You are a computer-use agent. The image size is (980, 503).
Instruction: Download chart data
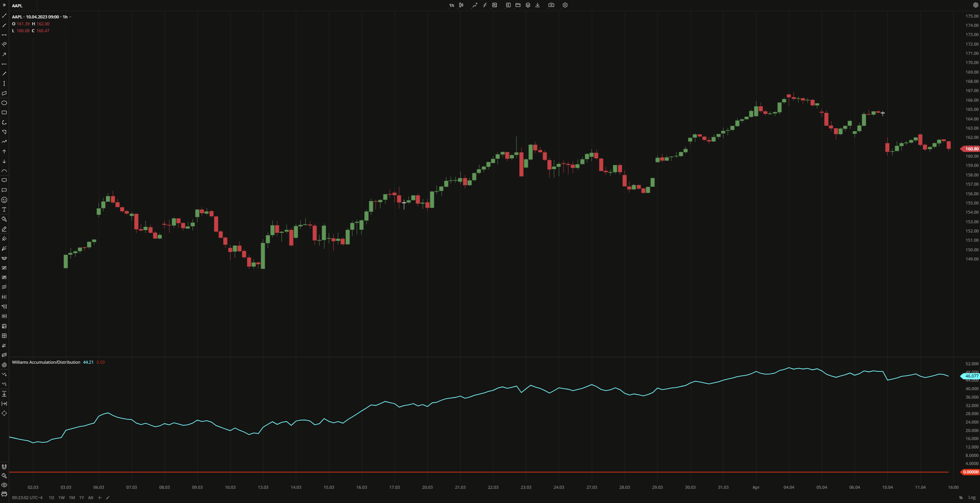pos(538,5)
